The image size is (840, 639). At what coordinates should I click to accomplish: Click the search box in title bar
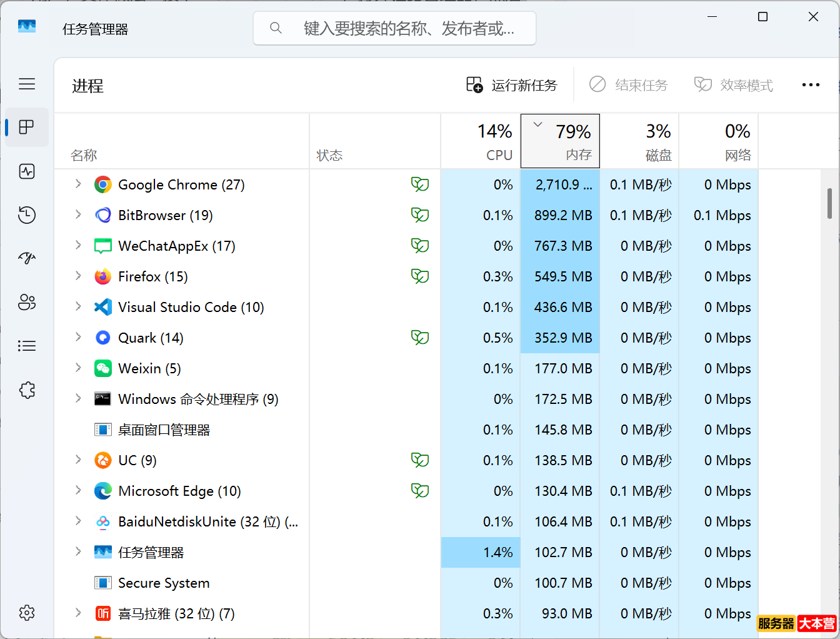(395, 29)
